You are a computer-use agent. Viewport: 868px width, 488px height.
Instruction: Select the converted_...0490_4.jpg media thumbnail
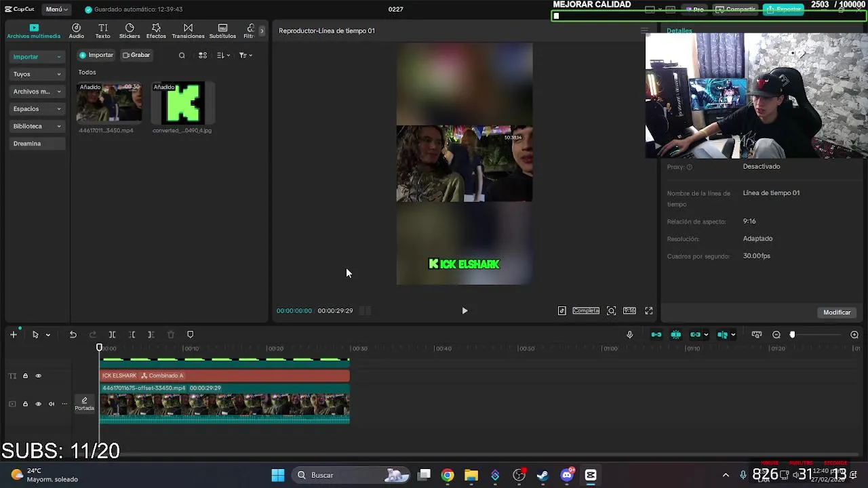click(x=183, y=103)
